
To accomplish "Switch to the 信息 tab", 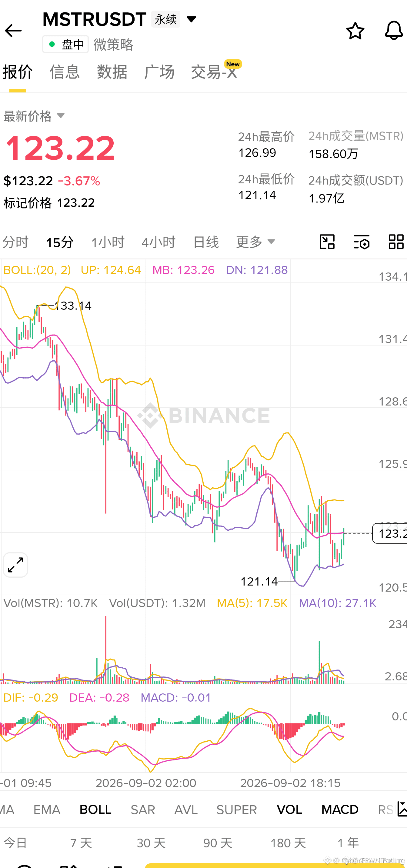I will coord(65,72).
